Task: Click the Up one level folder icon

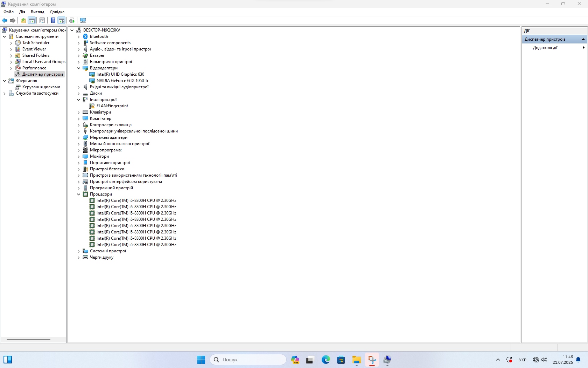Action: [x=23, y=20]
